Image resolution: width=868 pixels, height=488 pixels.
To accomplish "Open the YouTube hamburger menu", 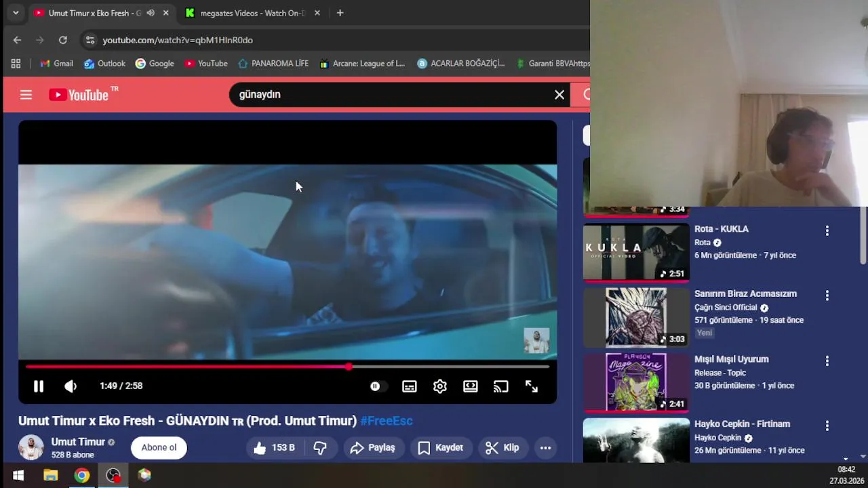I will [26, 95].
